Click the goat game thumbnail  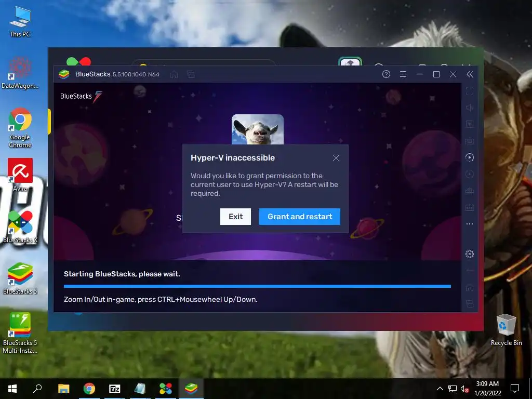click(258, 129)
